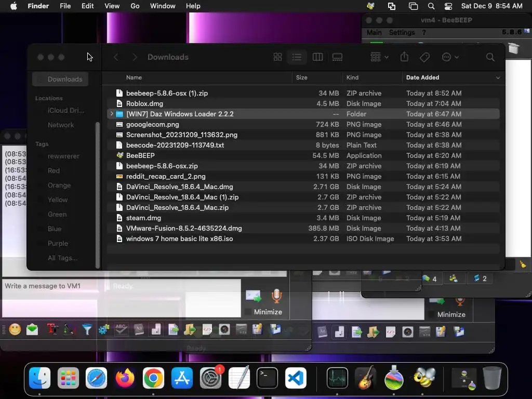532x399 pixels.
Task: Expand the [WIN7] Daz Windows Loader folder
Action: click(112, 114)
